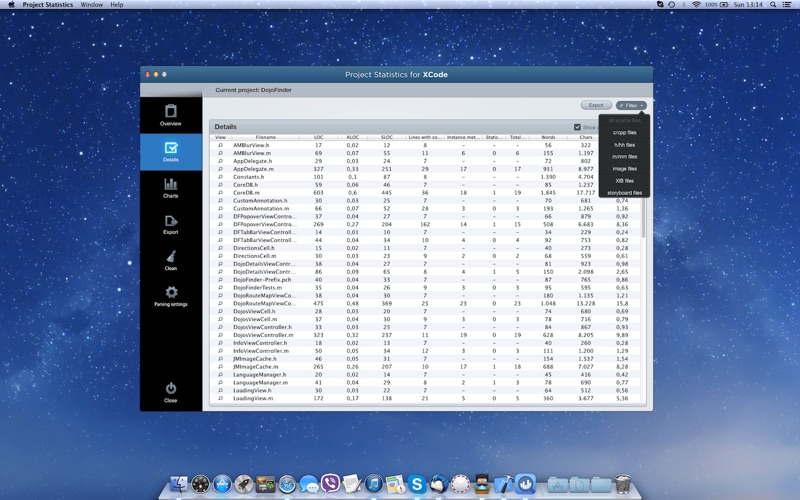Screen dimensions: 800x500
Task: Select the DojoFinder-Prefix.pch filename
Action: (x=262, y=280)
